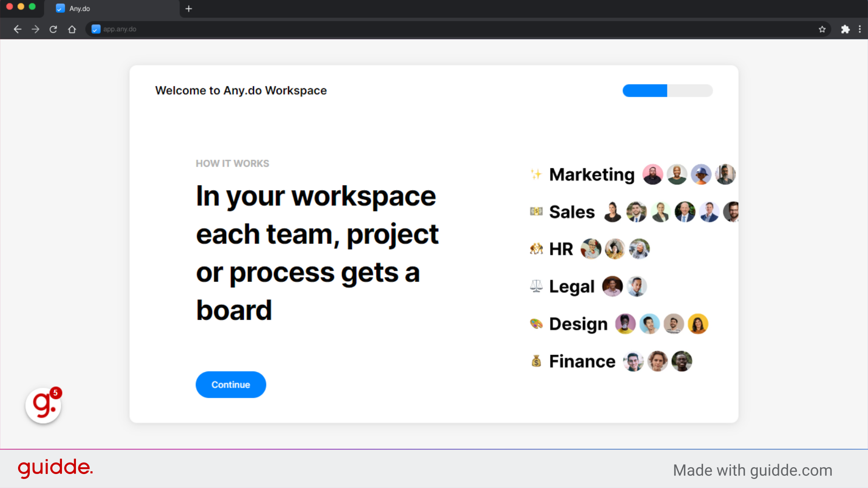The width and height of the screenshot is (868, 488).
Task: Click the Design palette icon
Action: (536, 324)
